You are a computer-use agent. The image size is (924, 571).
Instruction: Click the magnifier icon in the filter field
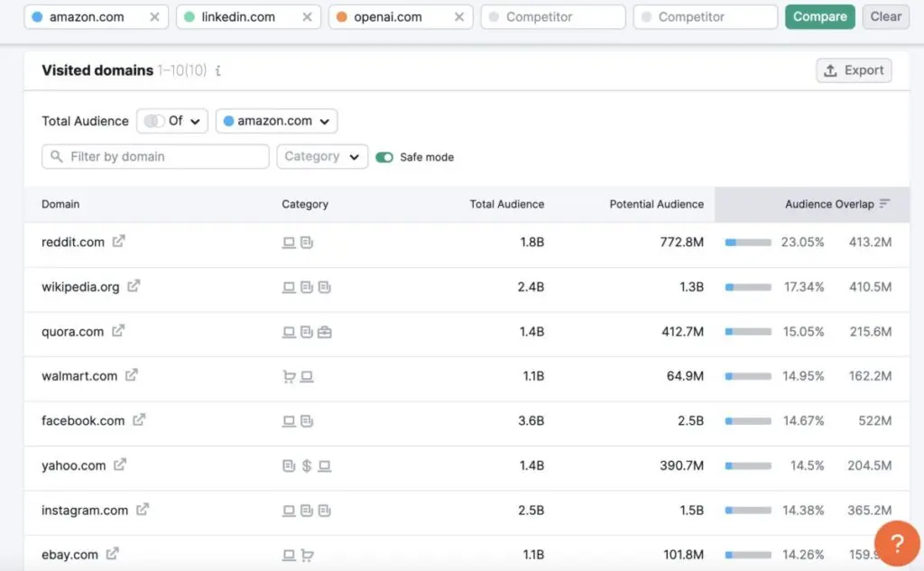click(x=56, y=156)
